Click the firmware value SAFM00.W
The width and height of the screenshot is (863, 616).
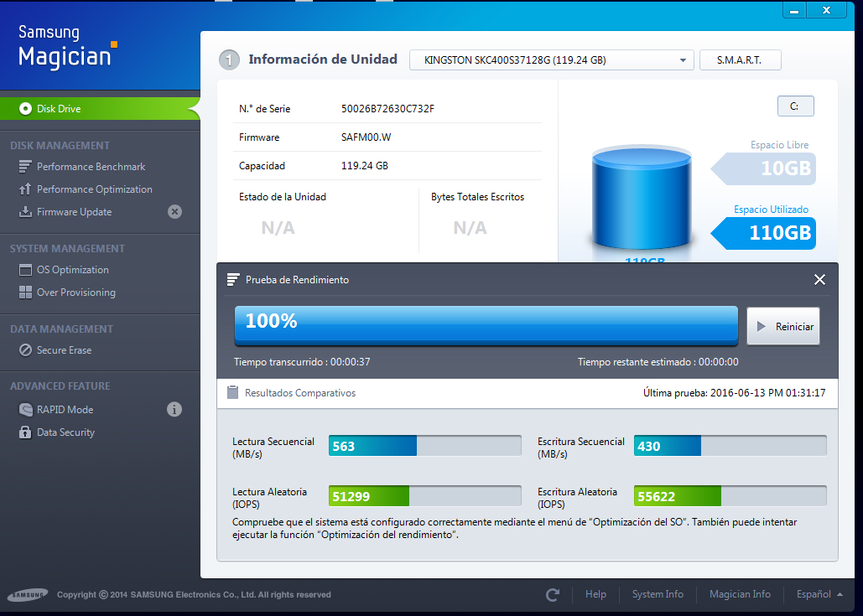[366, 137]
